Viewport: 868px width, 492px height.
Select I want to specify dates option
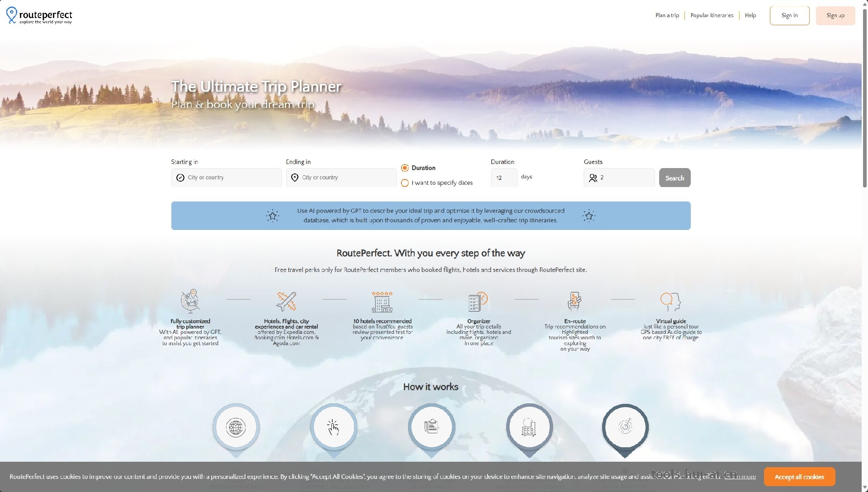(x=405, y=183)
